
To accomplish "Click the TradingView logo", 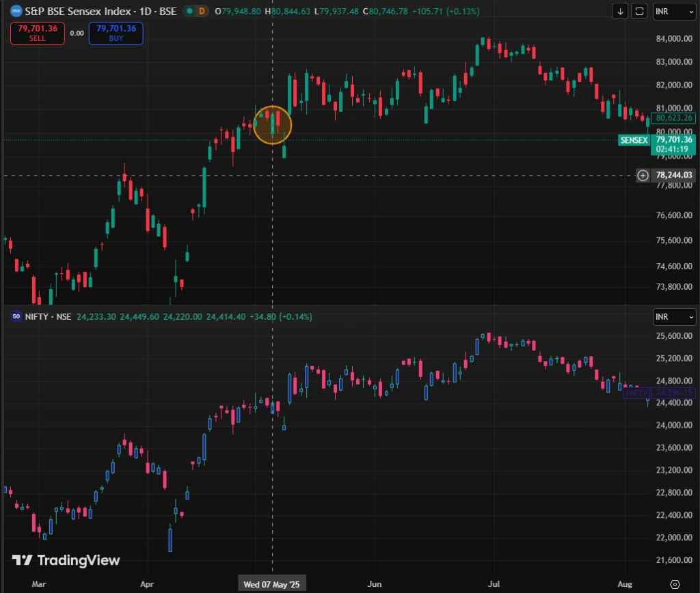I will coord(66,560).
